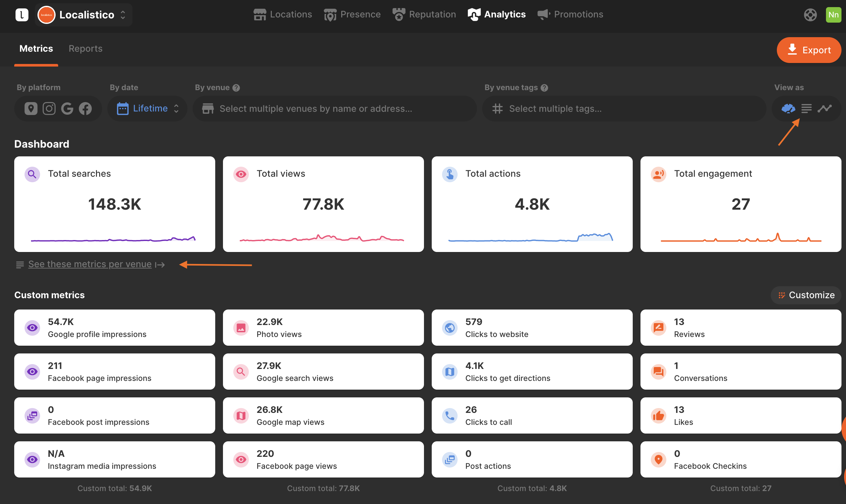The width and height of the screenshot is (846, 504).
Task: Open the Reputation section
Action: pyautogui.click(x=424, y=15)
